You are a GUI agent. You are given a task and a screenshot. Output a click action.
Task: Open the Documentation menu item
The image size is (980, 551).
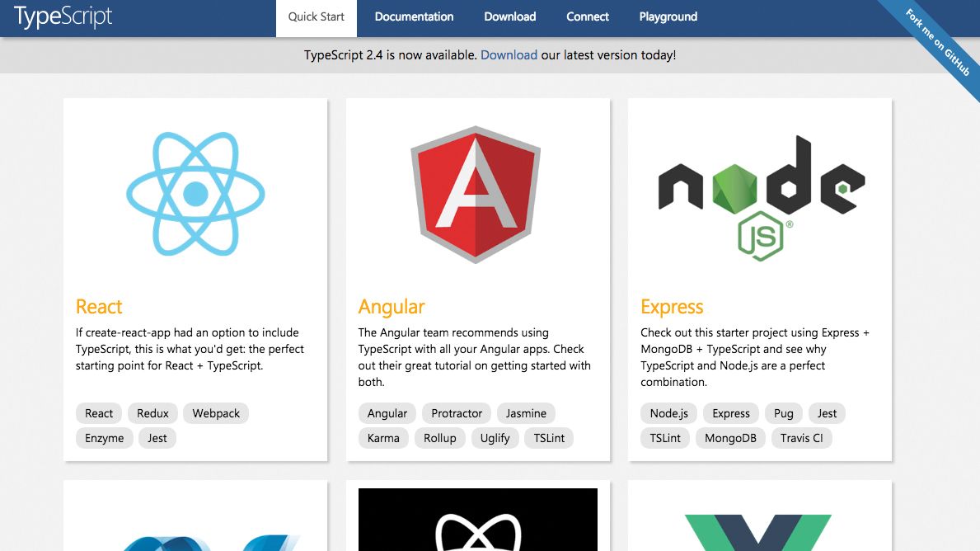(x=414, y=16)
